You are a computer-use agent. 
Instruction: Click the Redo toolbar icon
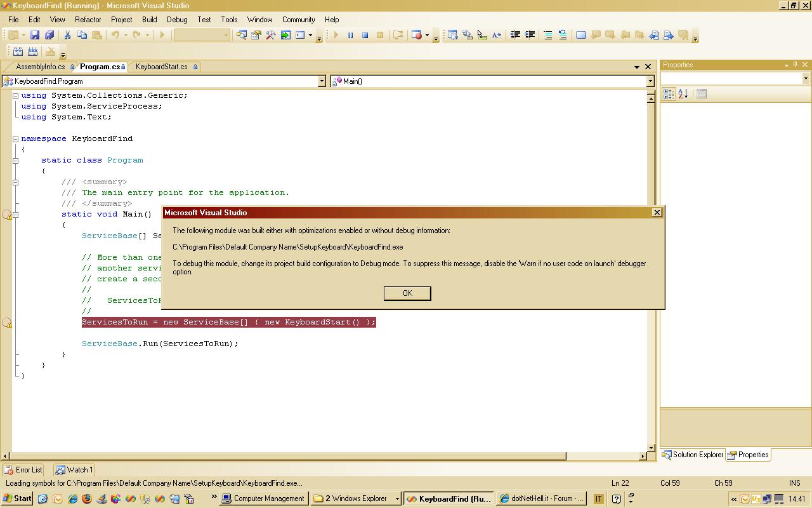click(x=136, y=35)
